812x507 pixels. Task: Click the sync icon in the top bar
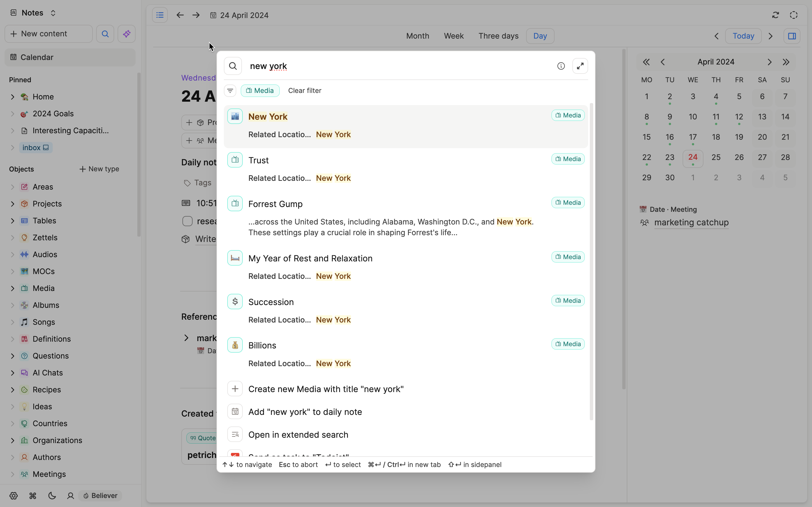(775, 15)
